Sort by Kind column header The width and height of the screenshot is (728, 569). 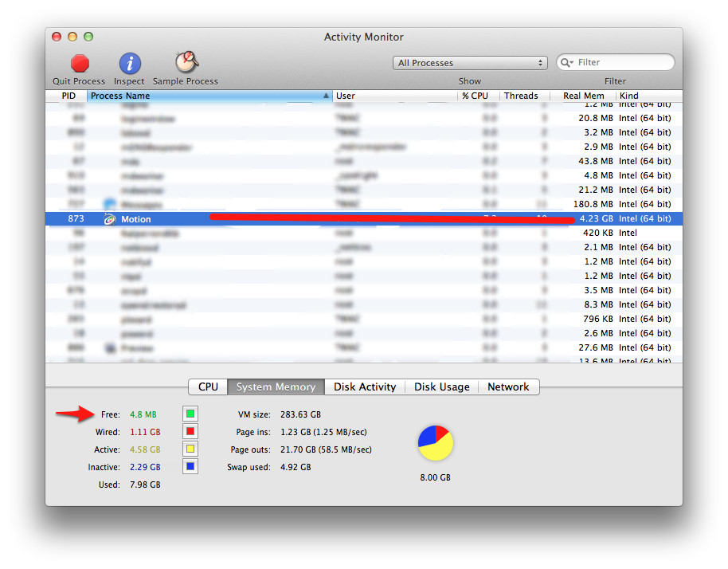pyautogui.click(x=649, y=96)
